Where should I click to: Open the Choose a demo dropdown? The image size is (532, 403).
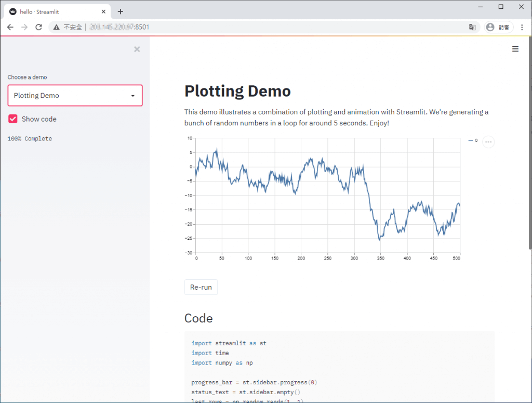coord(75,96)
